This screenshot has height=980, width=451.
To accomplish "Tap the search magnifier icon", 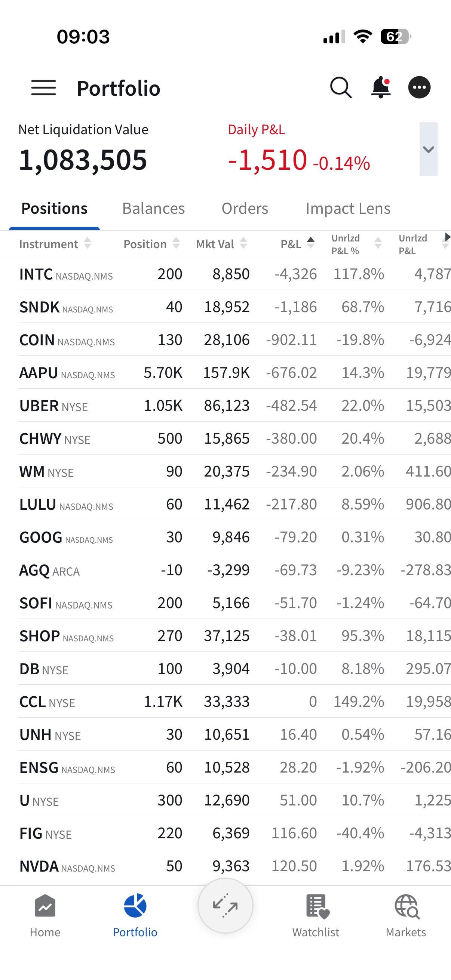I will click(340, 88).
